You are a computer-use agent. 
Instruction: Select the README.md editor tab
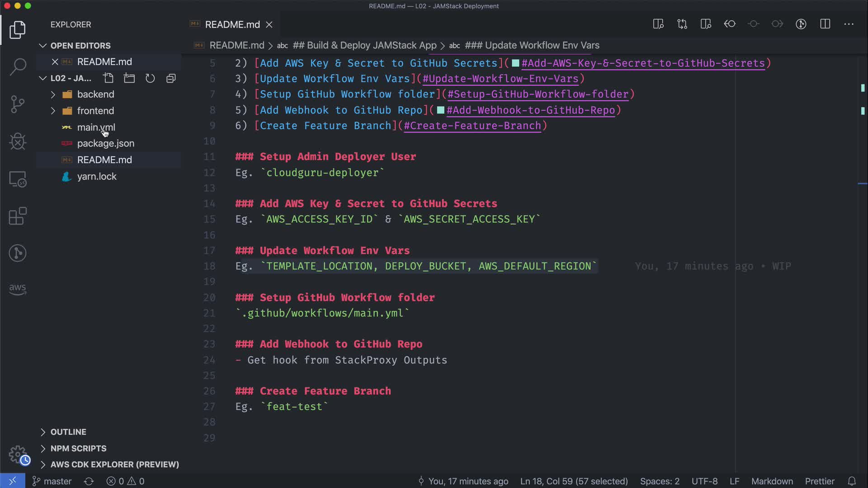232,24
